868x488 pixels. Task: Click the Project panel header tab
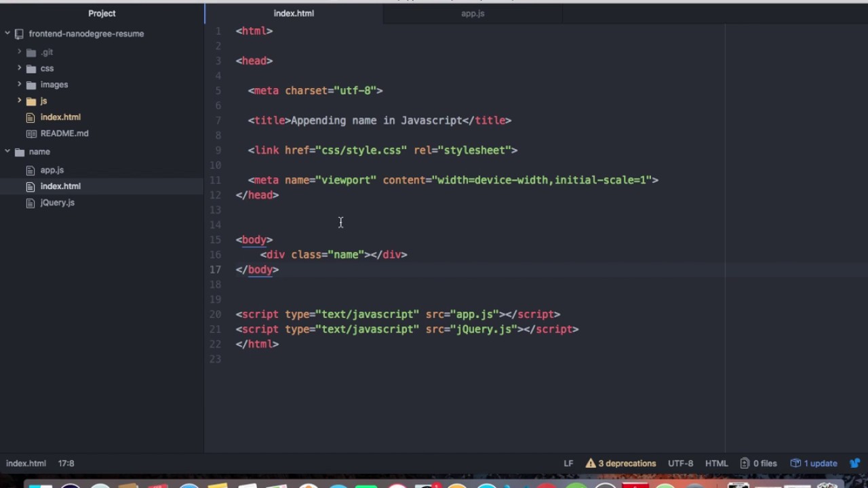(x=102, y=14)
